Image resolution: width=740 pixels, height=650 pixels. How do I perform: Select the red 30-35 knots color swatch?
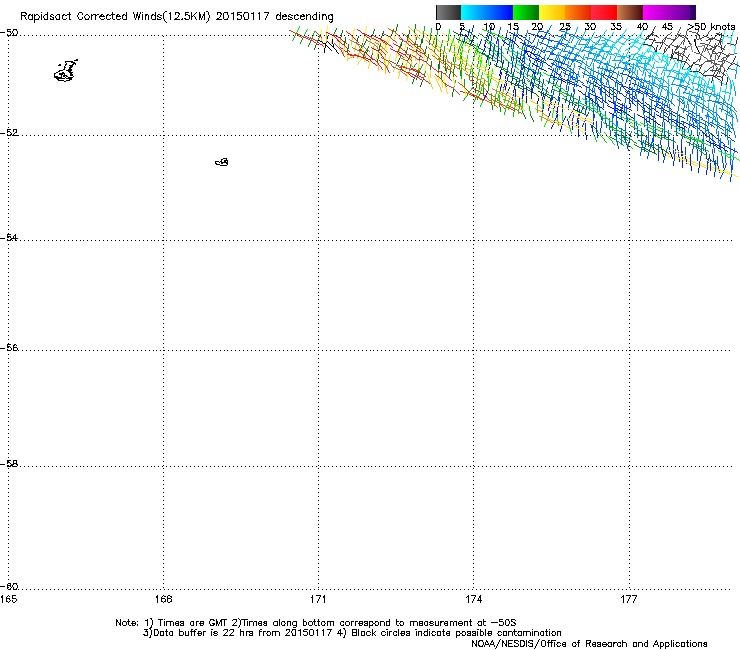pos(604,12)
